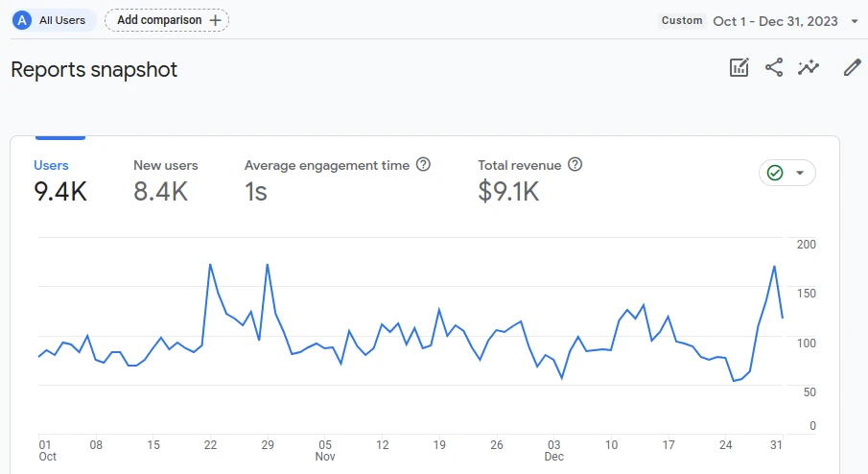Click the Custom label badge
868x474 pixels.
(682, 20)
